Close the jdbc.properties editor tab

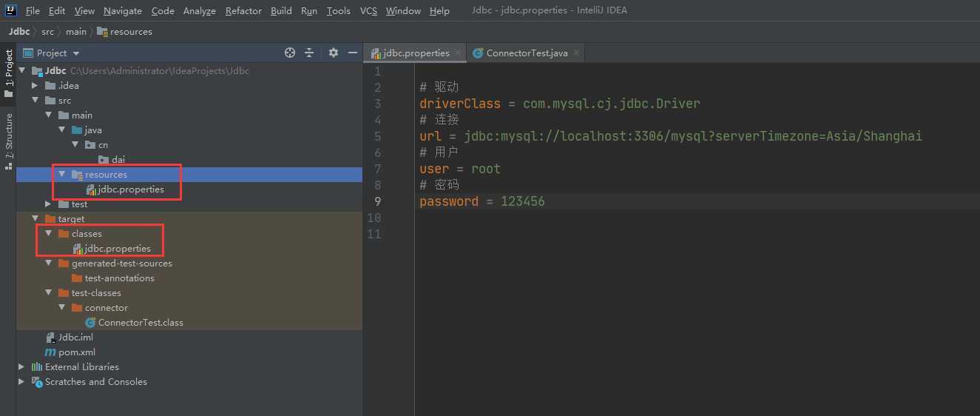point(459,53)
